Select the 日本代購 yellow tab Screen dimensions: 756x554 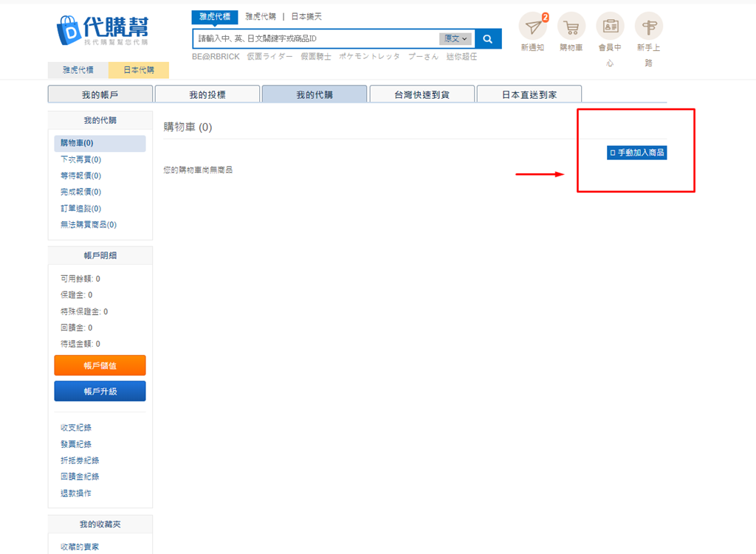139,70
